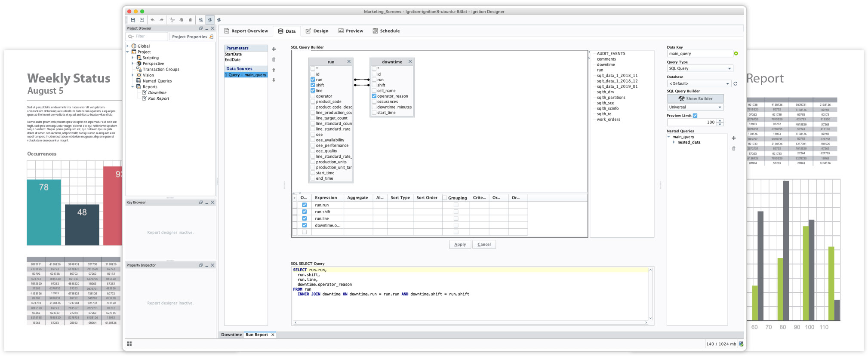Click the Project Properties icon button
The height and width of the screenshot is (356, 868).
[x=211, y=37]
